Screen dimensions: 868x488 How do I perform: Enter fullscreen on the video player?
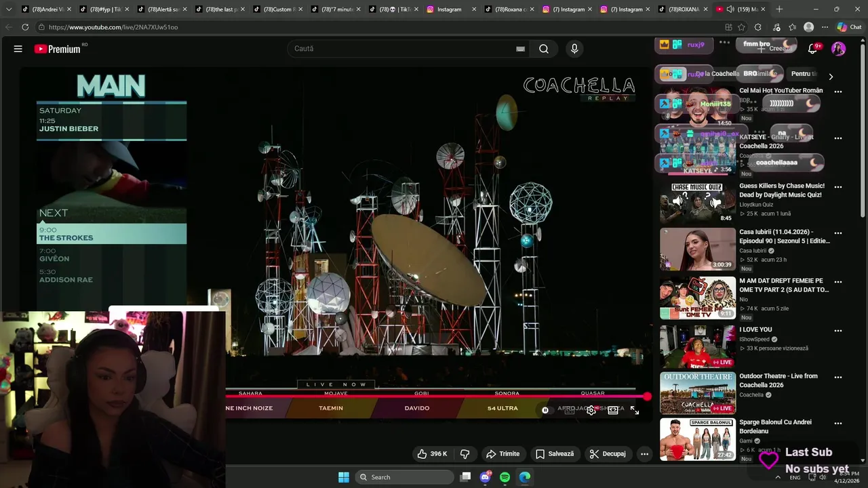click(x=635, y=410)
